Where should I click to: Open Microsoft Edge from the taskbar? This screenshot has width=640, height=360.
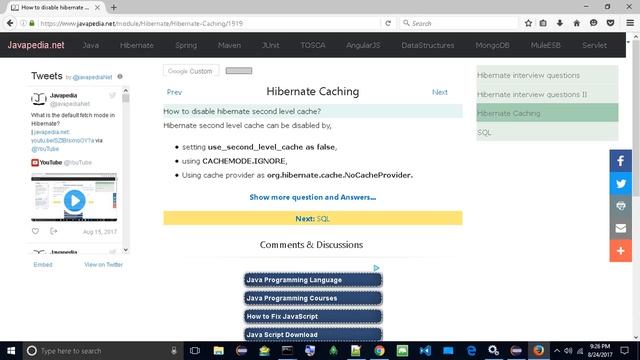(471, 351)
